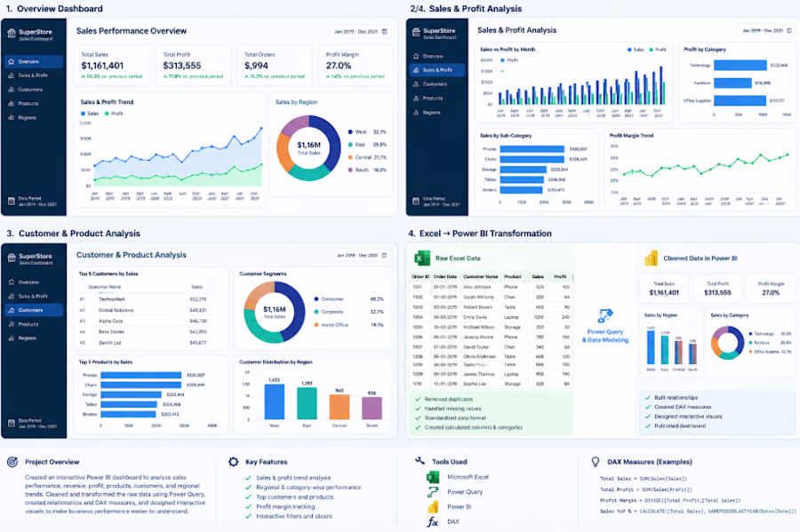Click the Total Profit $313,555 card in Overview

tap(194, 65)
